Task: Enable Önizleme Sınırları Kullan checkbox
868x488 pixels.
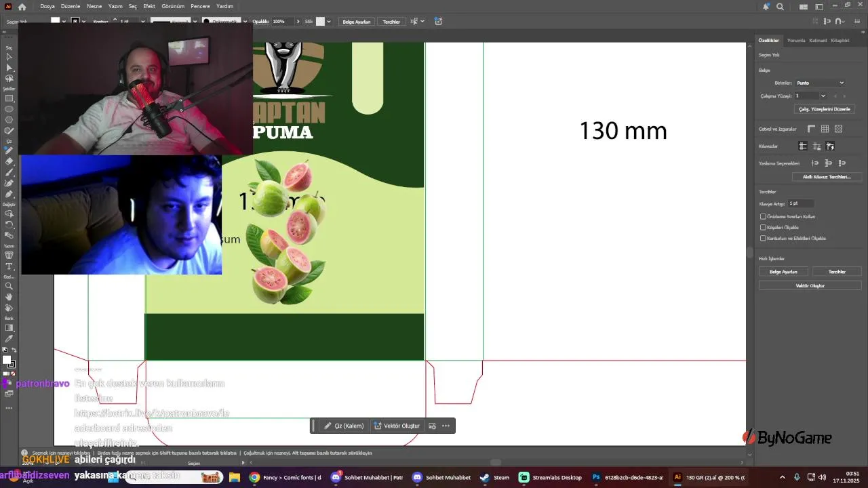Action: point(763,217)
